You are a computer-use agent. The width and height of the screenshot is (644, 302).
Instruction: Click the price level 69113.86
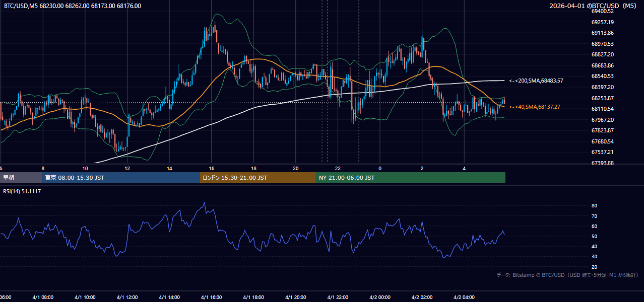tap(603, 33)
